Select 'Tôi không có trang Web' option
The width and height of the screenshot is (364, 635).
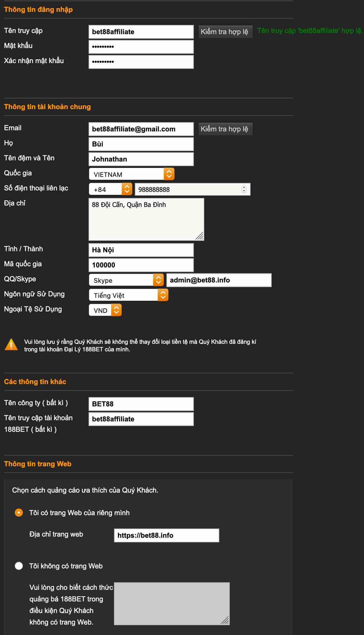19,566
